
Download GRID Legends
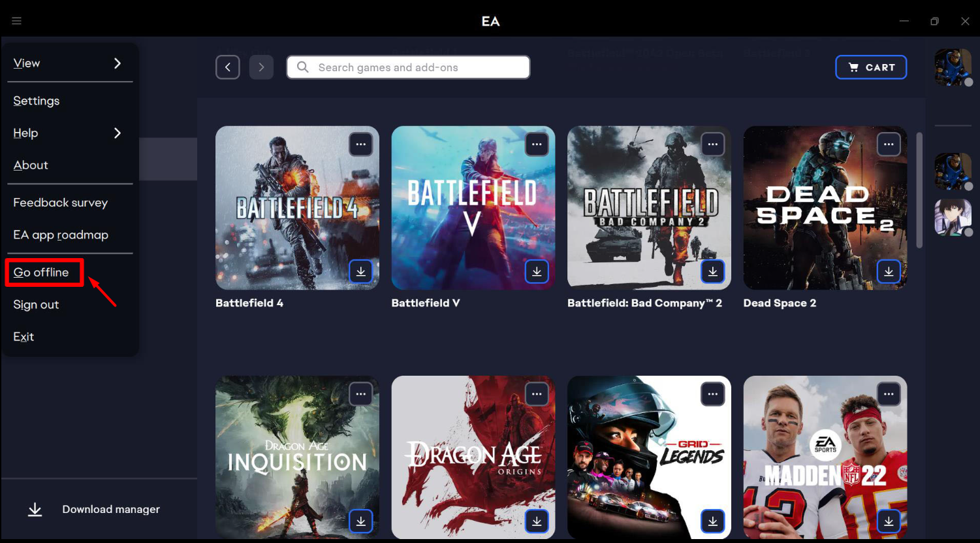click(x=712, y=521)
